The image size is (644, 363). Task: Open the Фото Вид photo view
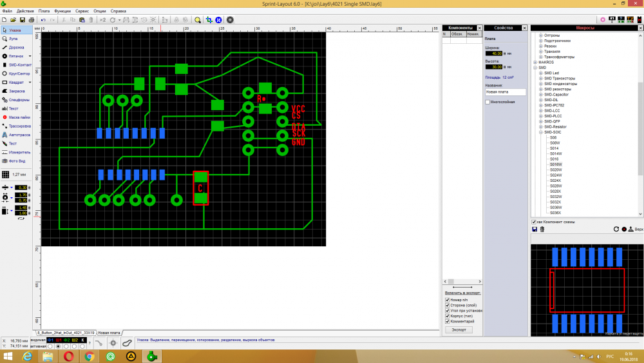point(17,161)
